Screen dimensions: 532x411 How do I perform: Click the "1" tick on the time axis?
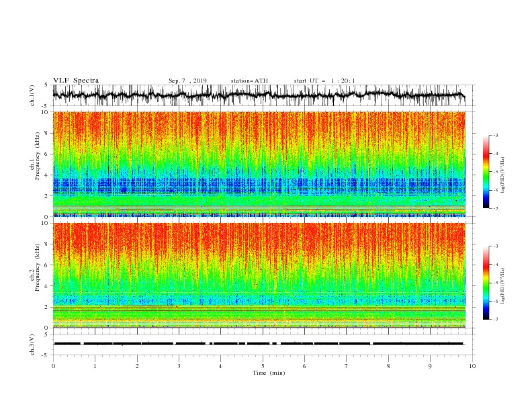pos(95,366)
